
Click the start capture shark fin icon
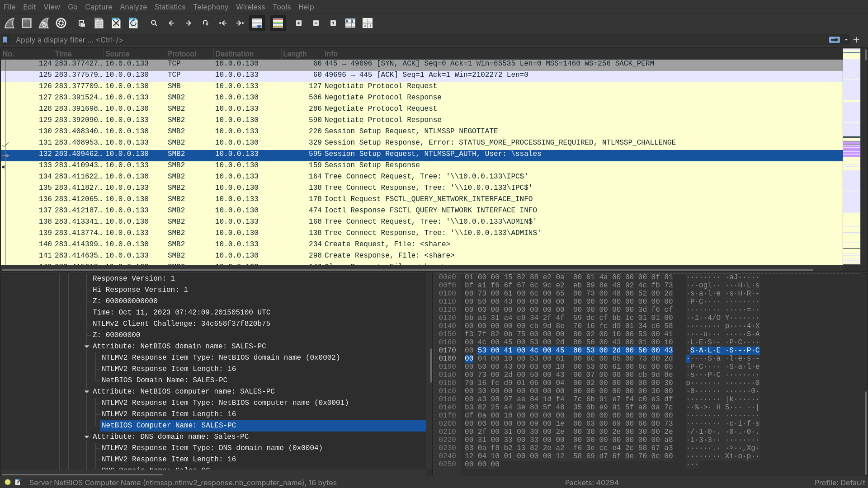click(x=9, y=23)
